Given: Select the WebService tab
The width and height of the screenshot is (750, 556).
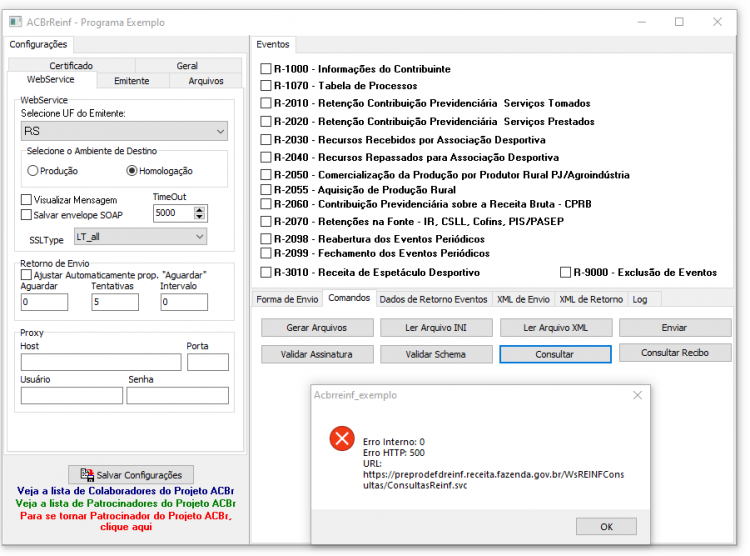Looking at the screenshot, I should click(x=51, y=79).
